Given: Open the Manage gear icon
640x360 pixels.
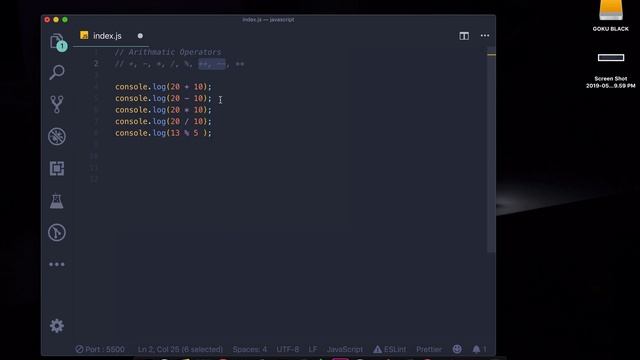Looking at the screenshot, I should 57,326.
